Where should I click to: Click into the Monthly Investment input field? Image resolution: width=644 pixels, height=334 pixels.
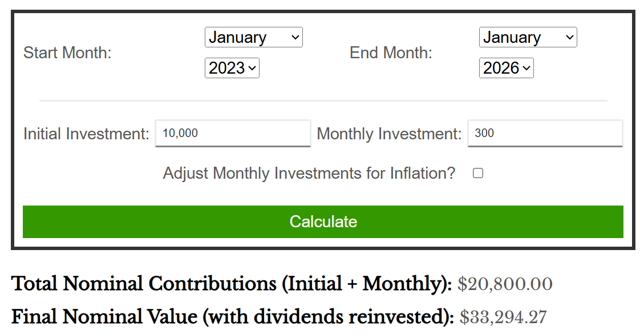coord(545,134)
